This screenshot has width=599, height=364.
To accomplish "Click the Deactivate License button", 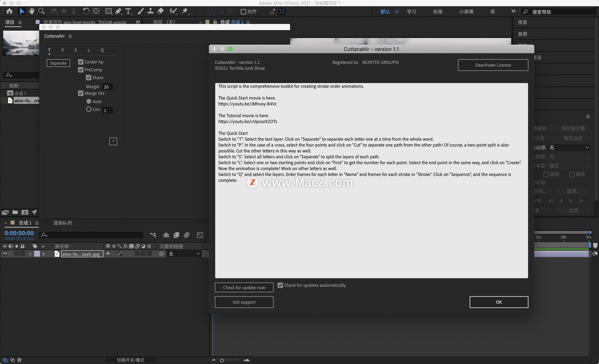I will 493,65.
